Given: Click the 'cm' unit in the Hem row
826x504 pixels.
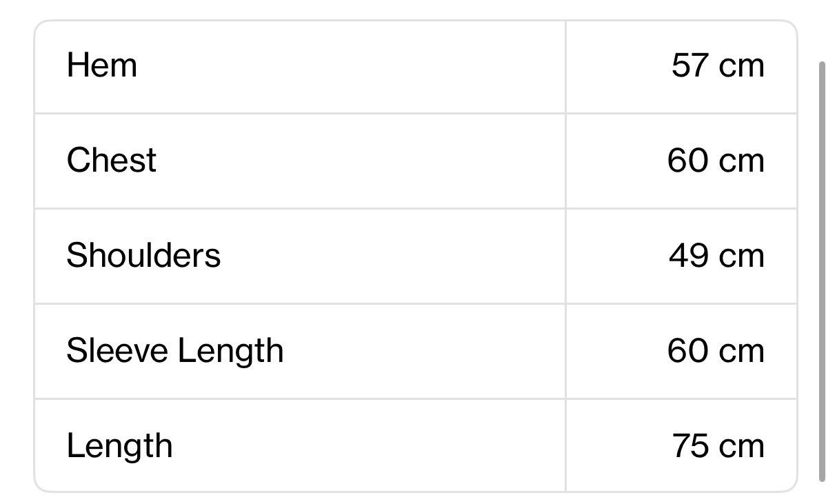Looking at the screenshot, I should 742,67.
